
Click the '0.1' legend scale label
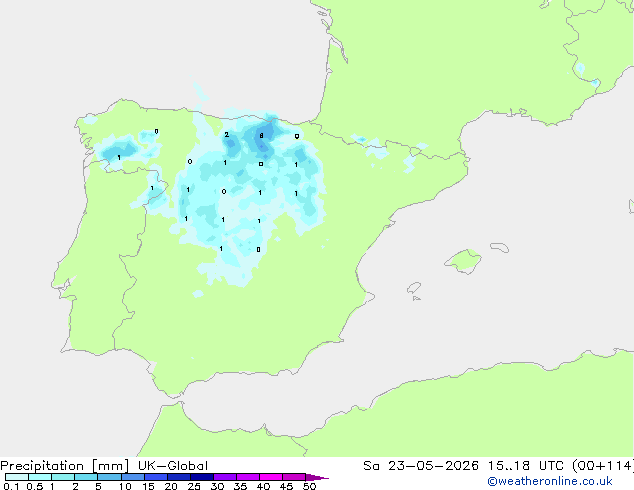[11, 486]
